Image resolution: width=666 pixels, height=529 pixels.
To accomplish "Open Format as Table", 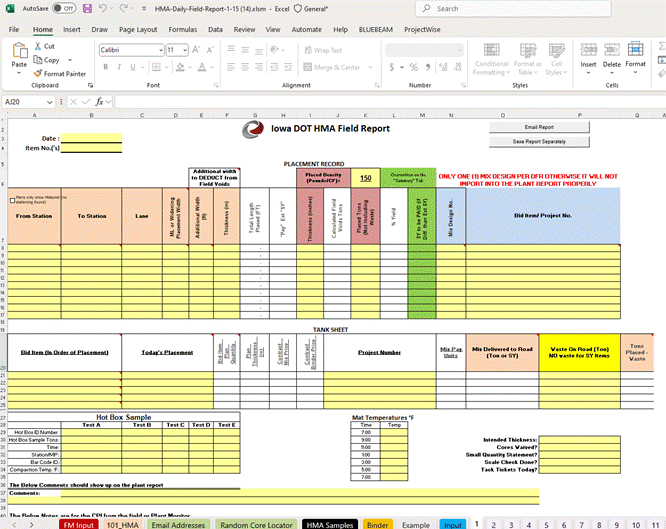I will 528,59.
